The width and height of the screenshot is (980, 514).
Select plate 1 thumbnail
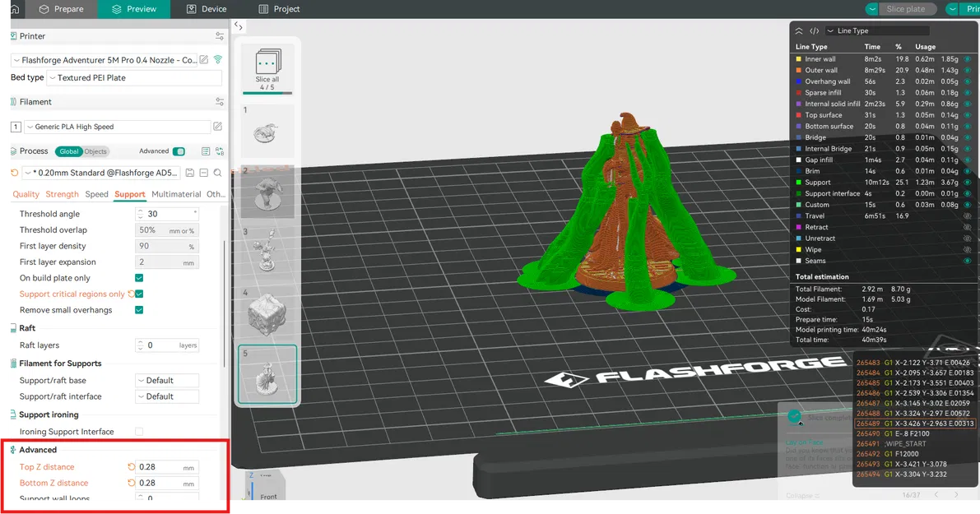pyautogui.click(x=267, y=130)
